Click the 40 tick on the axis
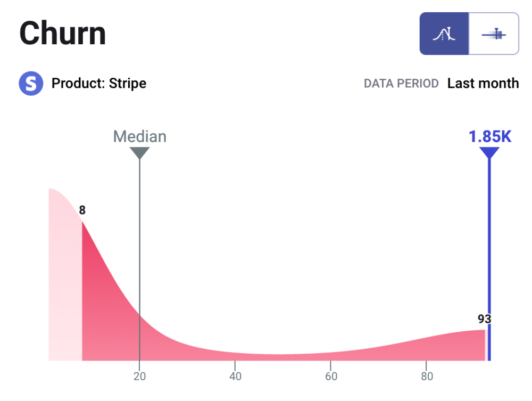The width and height of the screenshot is (532, 401). pyautogui.click(x=235, y=377)
